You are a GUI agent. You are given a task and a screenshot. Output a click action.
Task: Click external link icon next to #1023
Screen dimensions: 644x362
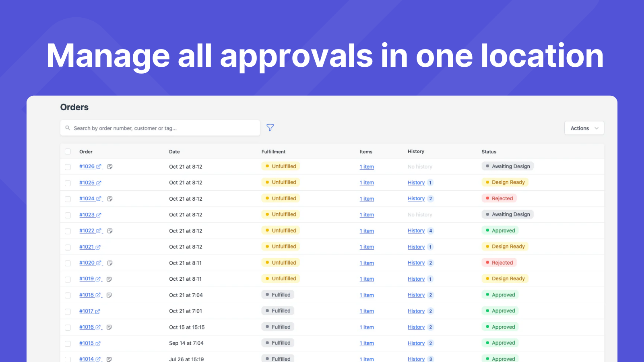pyautogui.click(x=99, y=215)
